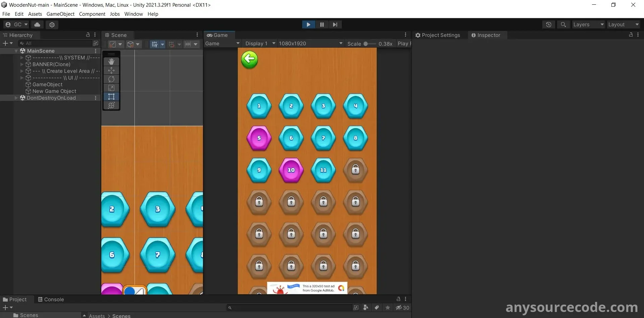Click the Pause button in playback controls
The height and width of the screenshot is (318, 644).
(322, 24)
